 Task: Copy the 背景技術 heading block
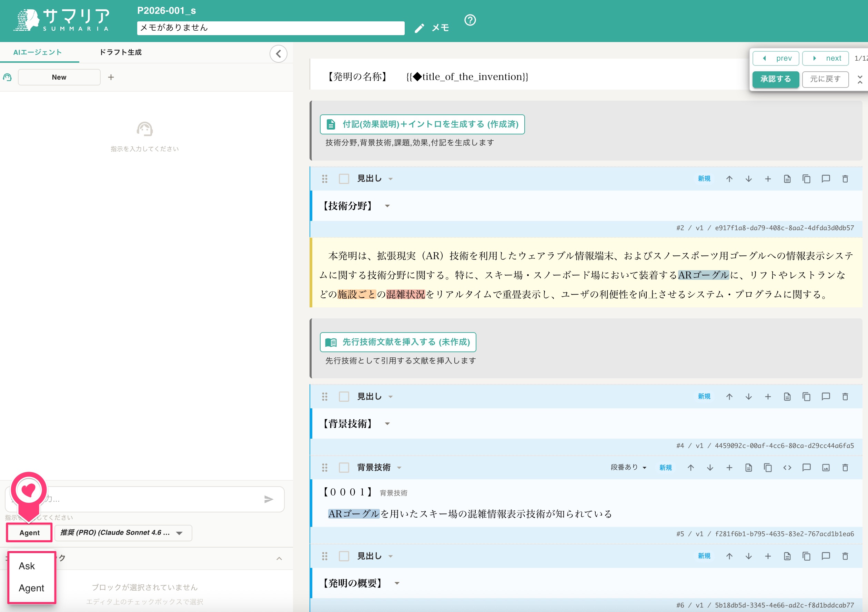click(x=806, y=397)
